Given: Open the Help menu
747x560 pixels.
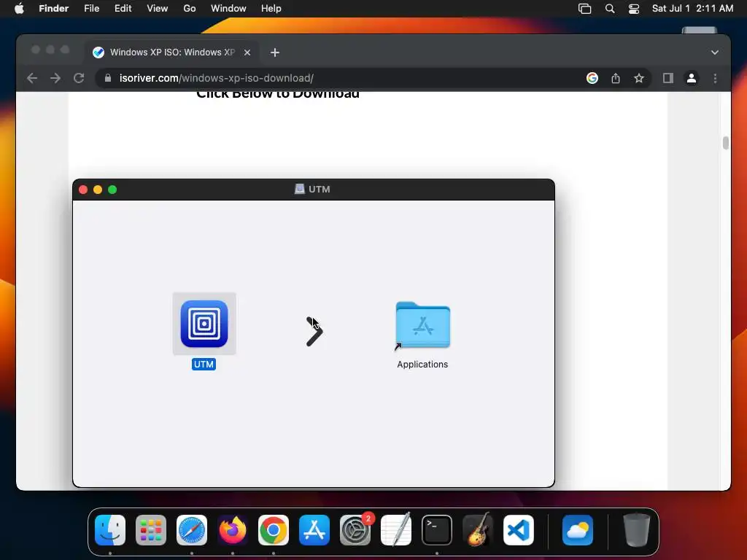Looking at the screenshot, I should 271,9.
